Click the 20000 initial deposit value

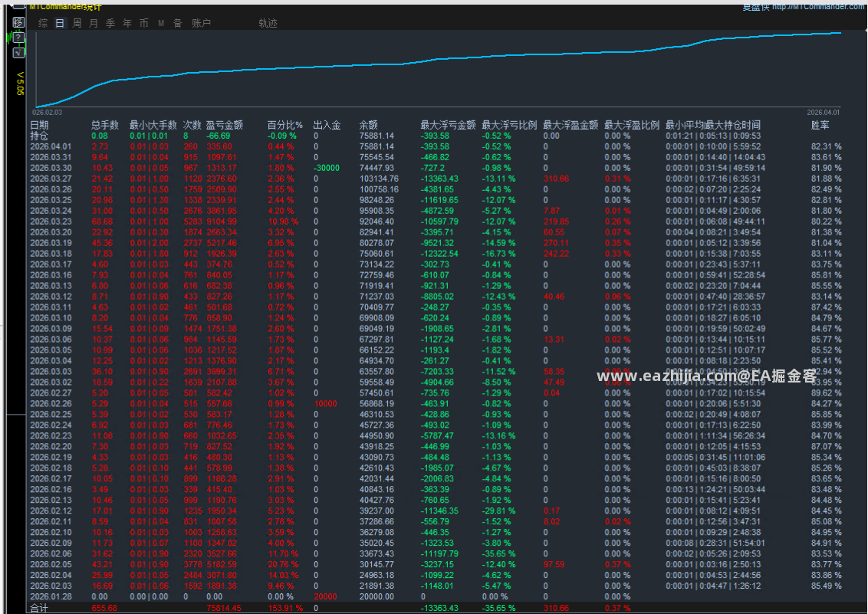click(325, 597)
